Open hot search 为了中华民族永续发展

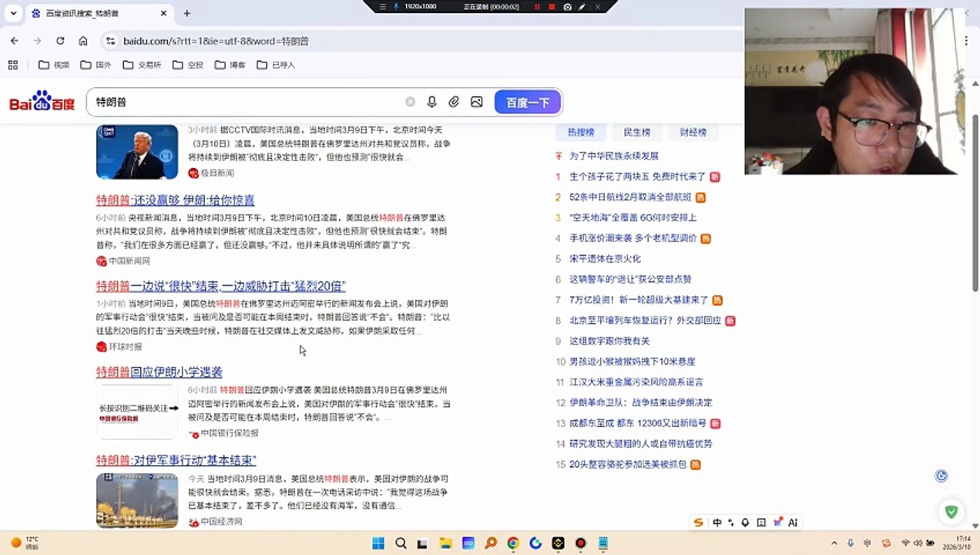pyautogui.click(x=613, y=156)
